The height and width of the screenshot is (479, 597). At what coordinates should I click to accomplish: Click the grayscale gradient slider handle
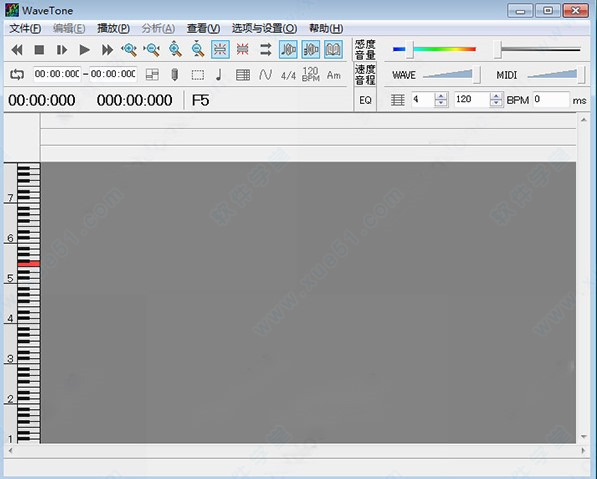pyautogui.click(x=497, y=49)
